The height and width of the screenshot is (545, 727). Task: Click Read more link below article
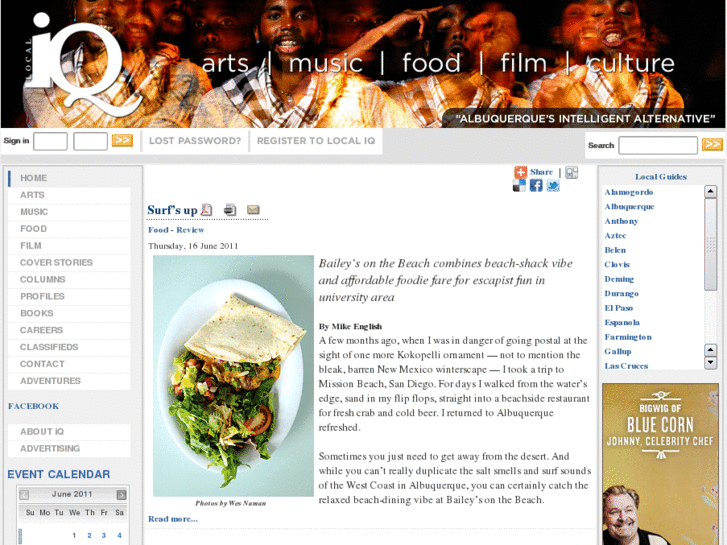coord(173,519)
